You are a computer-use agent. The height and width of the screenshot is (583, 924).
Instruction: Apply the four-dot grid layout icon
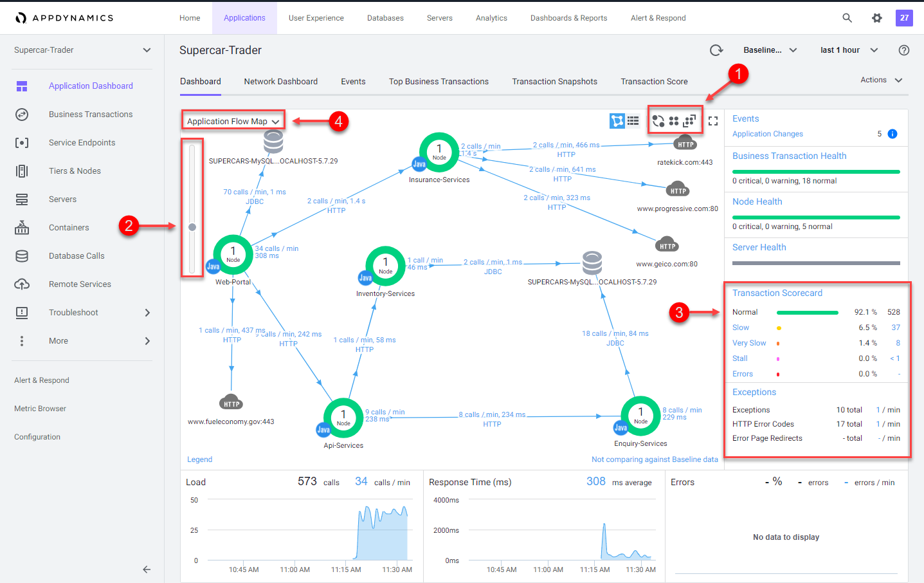(674, 120)
